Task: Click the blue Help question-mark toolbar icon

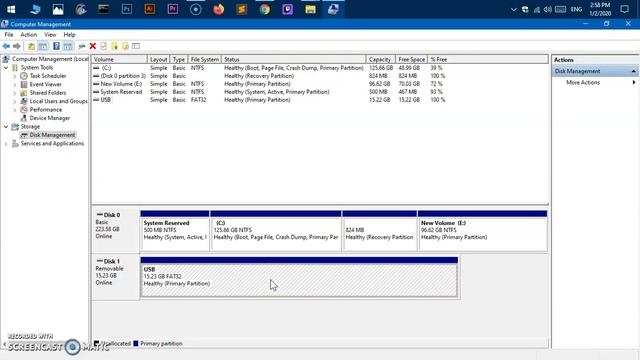Action: [x=56, y=46]
